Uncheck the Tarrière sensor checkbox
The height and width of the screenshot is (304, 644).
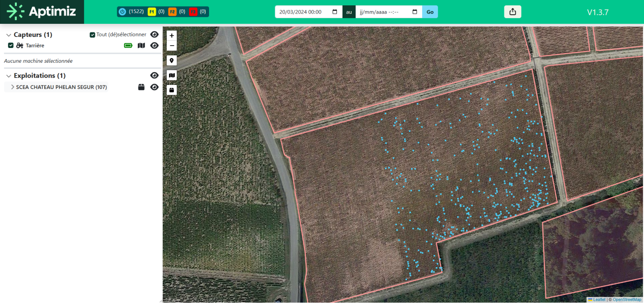11,46
